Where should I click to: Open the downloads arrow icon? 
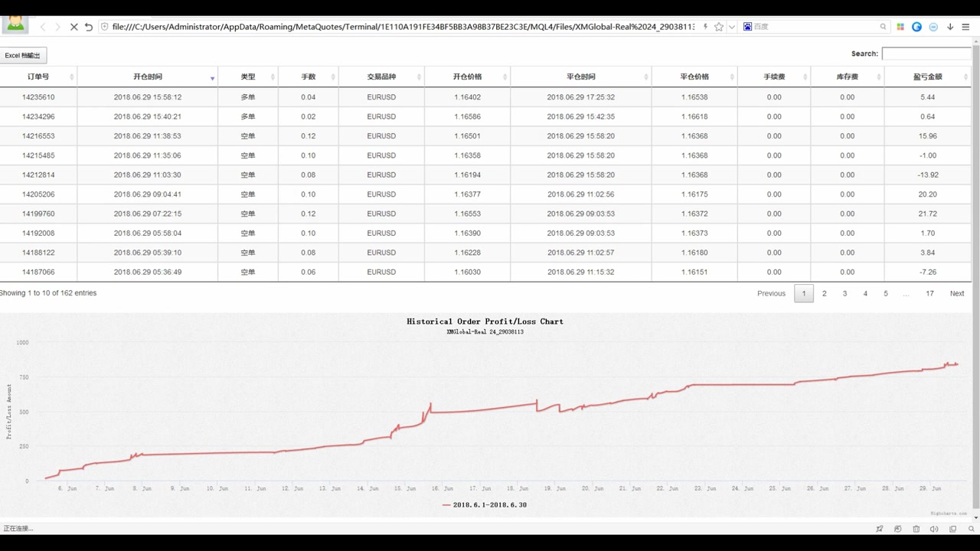950,27
